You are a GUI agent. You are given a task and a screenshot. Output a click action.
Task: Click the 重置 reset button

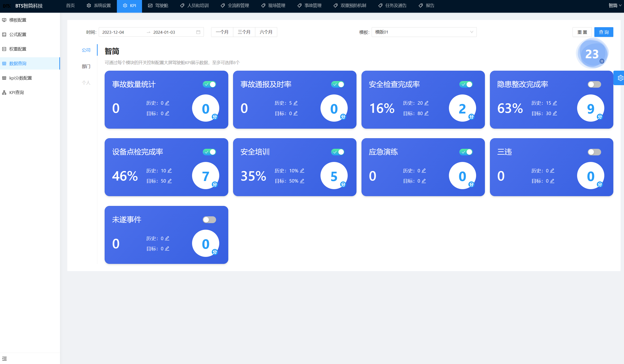[x=582, y=32]
